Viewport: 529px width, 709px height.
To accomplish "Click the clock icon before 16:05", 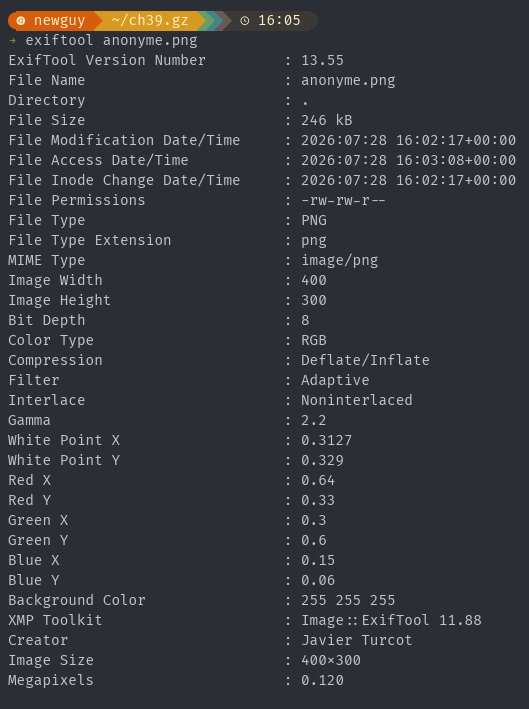I will tap(245, 21).
